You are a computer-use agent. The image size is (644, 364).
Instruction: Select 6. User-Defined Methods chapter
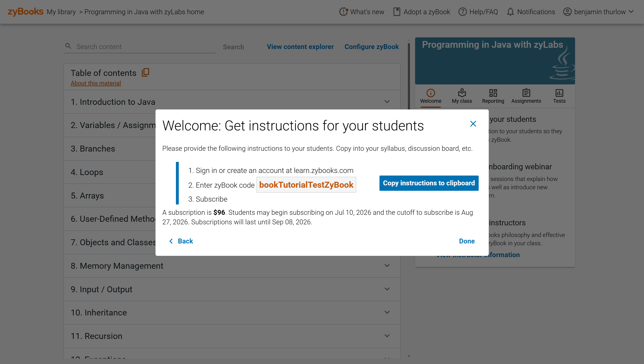[x=110, y=219]
